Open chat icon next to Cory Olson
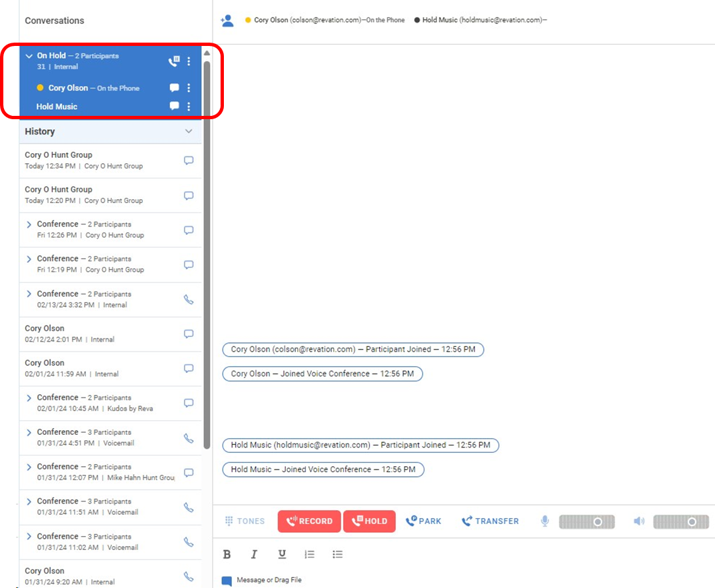Image resolution: width=715 pixels, height=588 pixels. click(x=175, y=88)
